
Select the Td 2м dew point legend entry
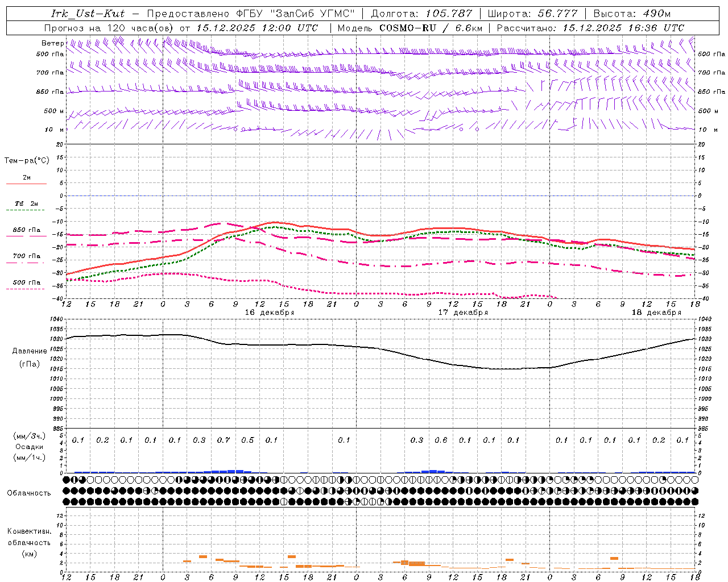pyautogui.click(x=26, y=203)
